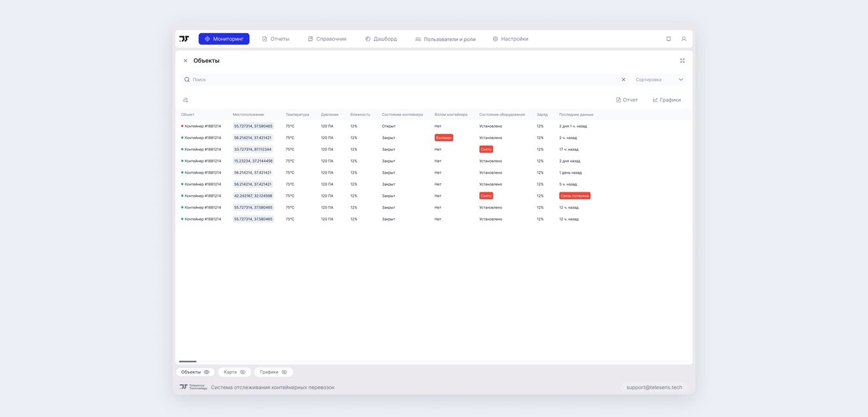Click the Взломан red badge

[444, 138]
